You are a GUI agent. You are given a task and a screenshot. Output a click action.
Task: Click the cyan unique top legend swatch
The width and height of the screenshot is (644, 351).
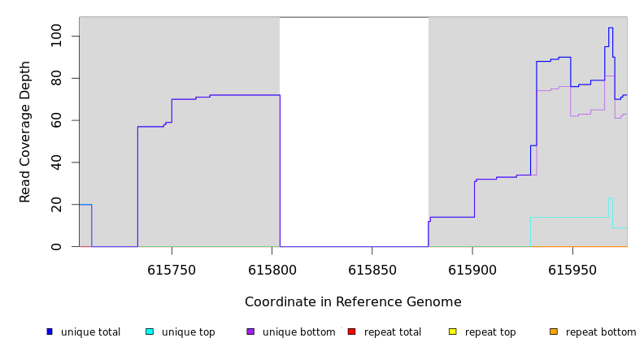(x=150, y=331)
